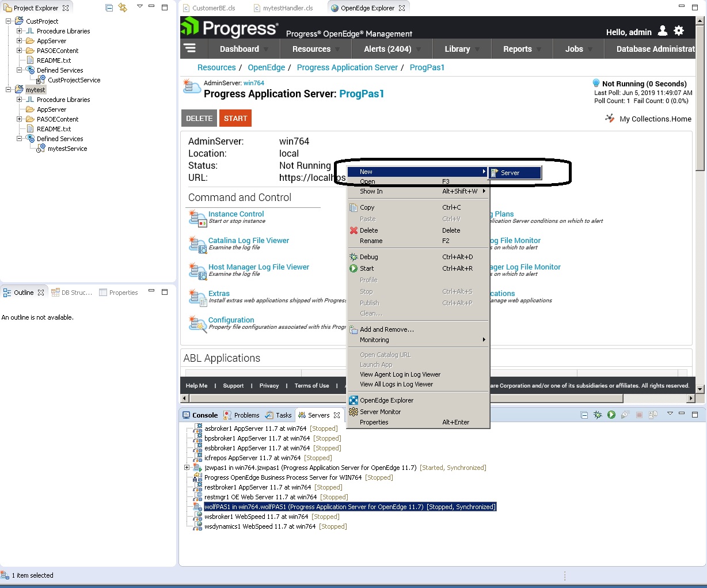Viewport: 707px width, 588px height.
Task: Click the Publish icon in the Servers toolbar
Action: pyautogui.click(x=653, y=414)
